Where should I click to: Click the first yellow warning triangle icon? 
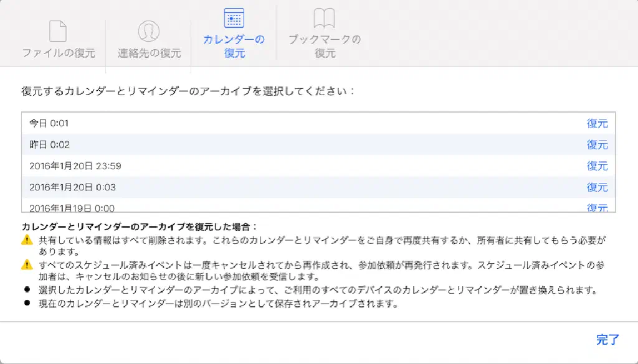click(x=27, y=240)
